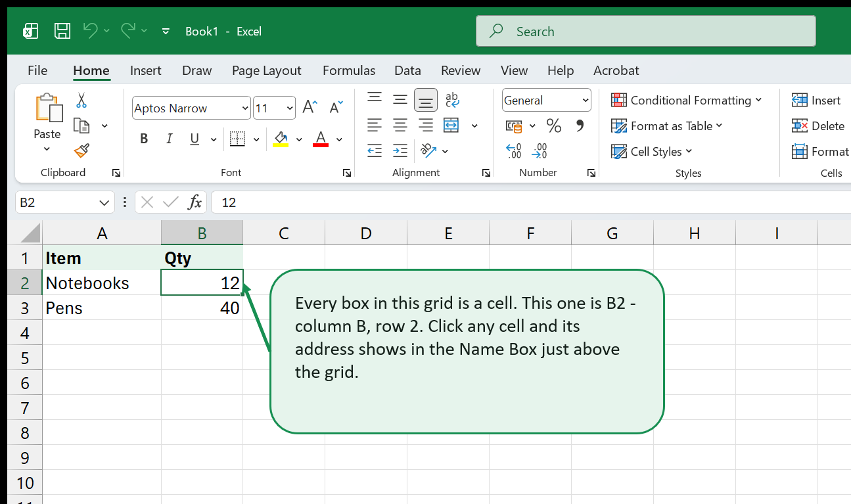Apply borders with the Borders icon
Image resolution: width=851 pixels, height=504 pixels.
pyautogui.click(x=237, y=139)
